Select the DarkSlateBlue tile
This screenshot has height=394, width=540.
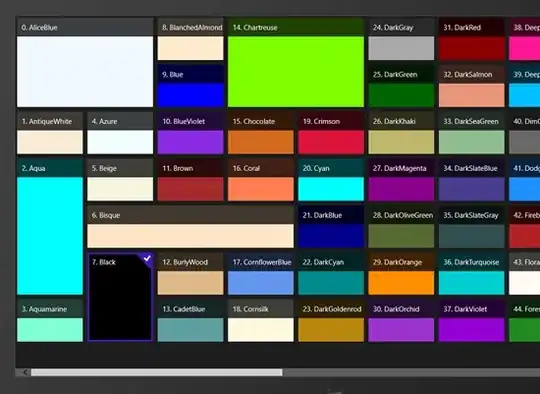(471, 180)
